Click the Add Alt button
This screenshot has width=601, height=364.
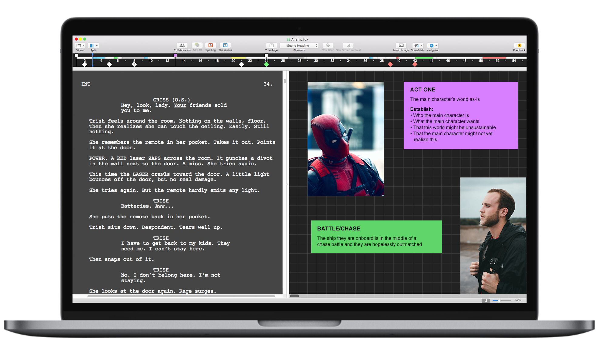pos(197,45)
